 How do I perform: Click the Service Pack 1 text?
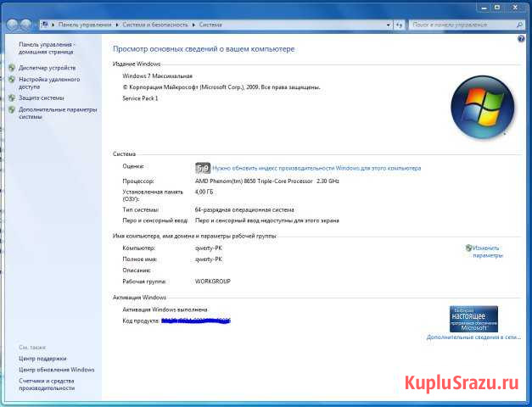[140, 98]
